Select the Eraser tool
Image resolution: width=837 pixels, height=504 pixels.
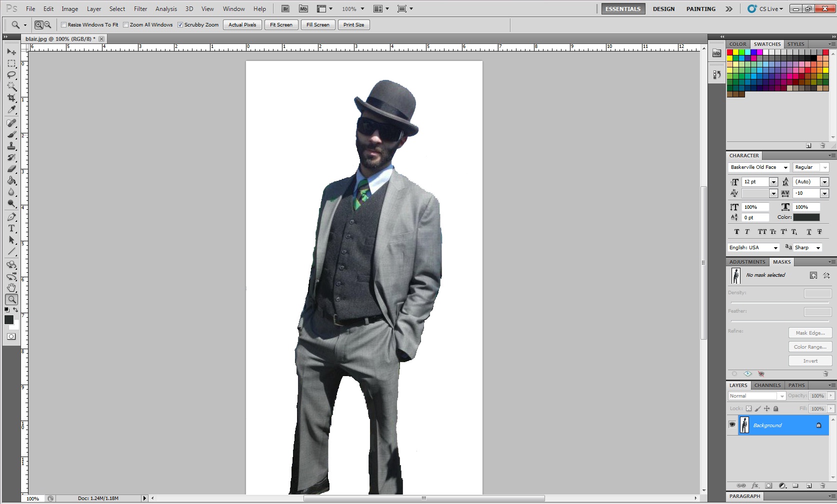(11, 169)
